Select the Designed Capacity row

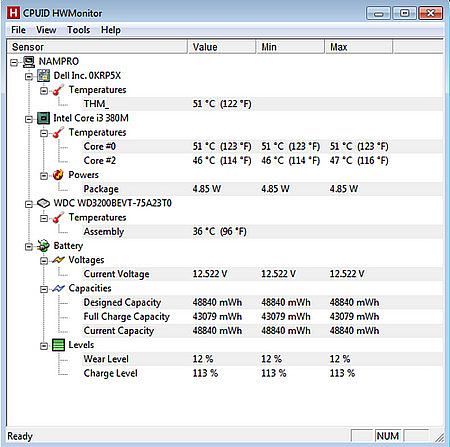(x=262, y=302)
